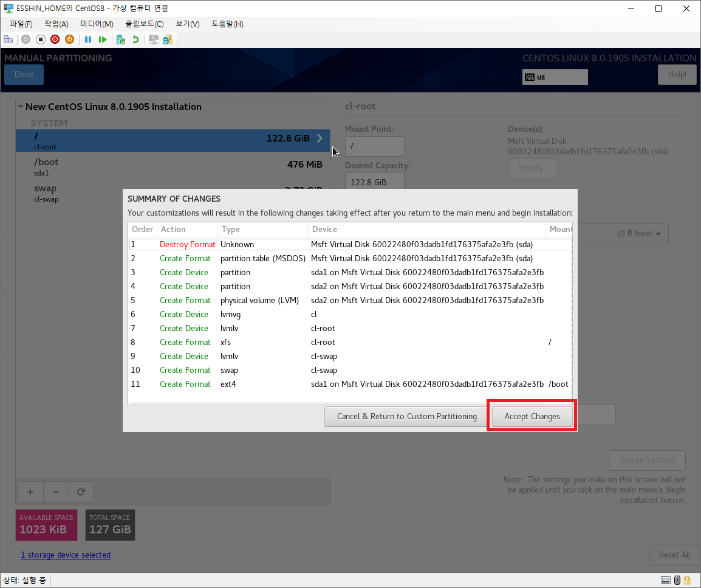Screen dimensions: 701x588
Task: Click the plus add mount point icon
Action: (30, 492)
